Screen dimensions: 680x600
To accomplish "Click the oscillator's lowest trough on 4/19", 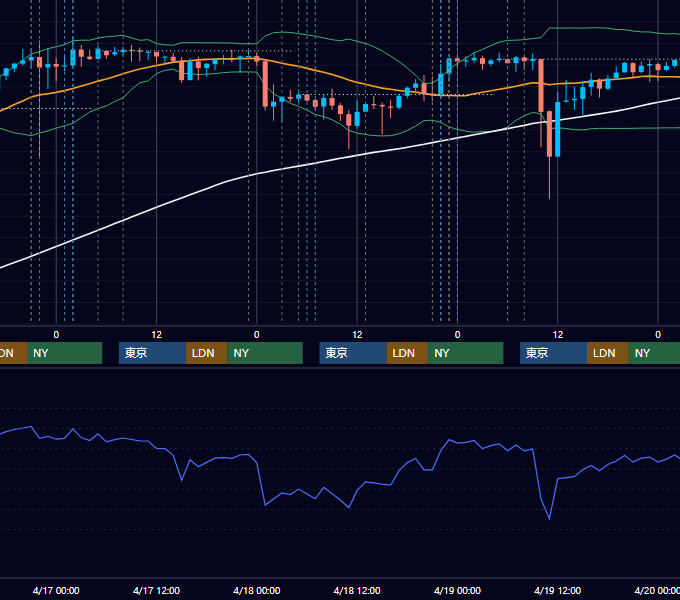I will pyautogui.click(x=549, y=518).
